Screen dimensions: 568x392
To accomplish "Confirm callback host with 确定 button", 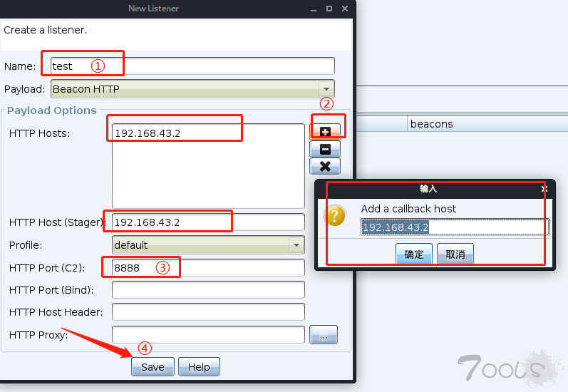I will 413,254.
